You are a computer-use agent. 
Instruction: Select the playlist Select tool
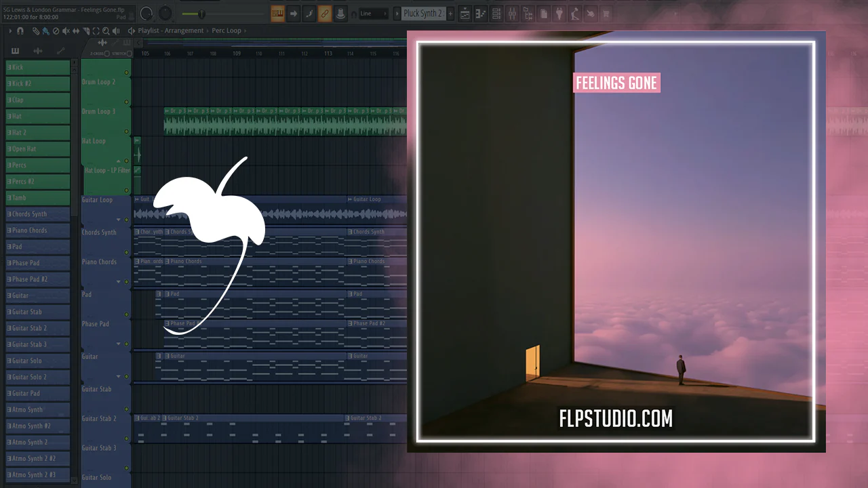coord(96,30)
